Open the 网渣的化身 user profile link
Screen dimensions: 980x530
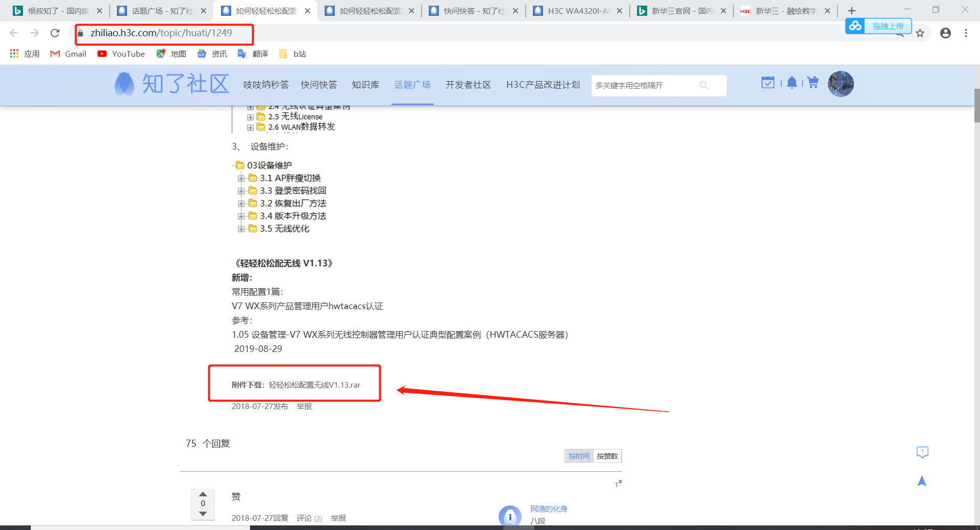tap(549, 509)
